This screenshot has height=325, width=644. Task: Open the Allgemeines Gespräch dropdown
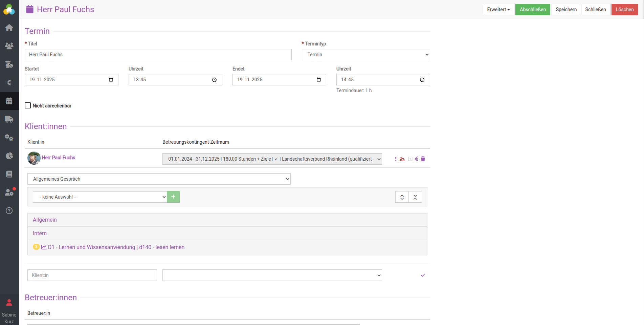point(159,179)
